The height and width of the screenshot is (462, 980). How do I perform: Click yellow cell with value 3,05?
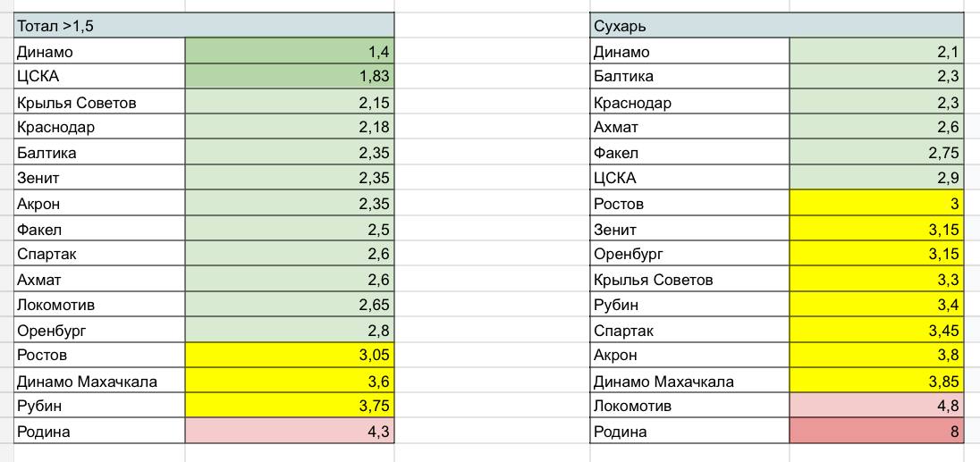290,356
